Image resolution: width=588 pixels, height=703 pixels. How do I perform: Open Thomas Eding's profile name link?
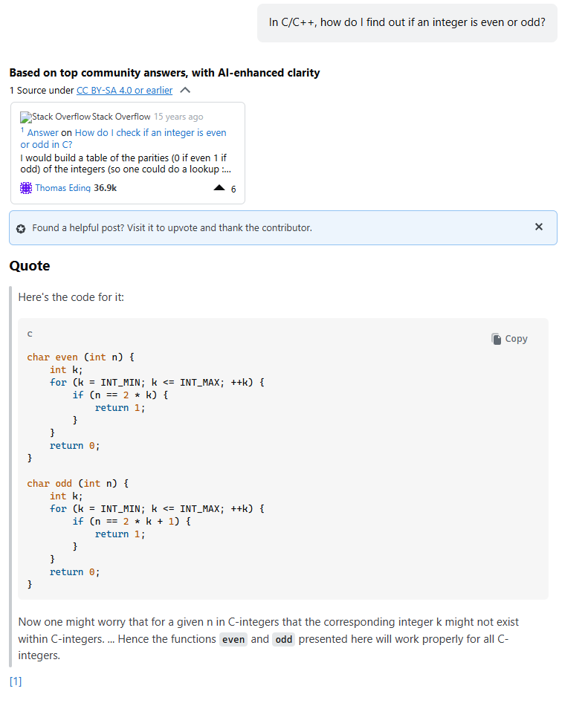pos(62,188)
